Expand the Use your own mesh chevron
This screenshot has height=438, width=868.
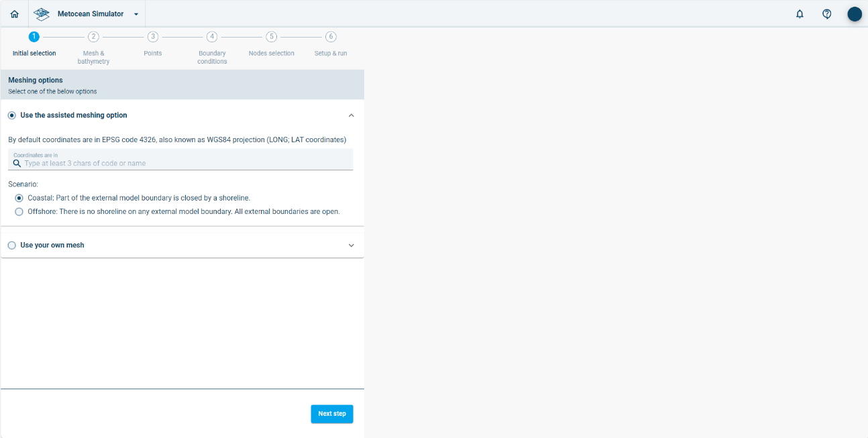click(x=351, y=245)
